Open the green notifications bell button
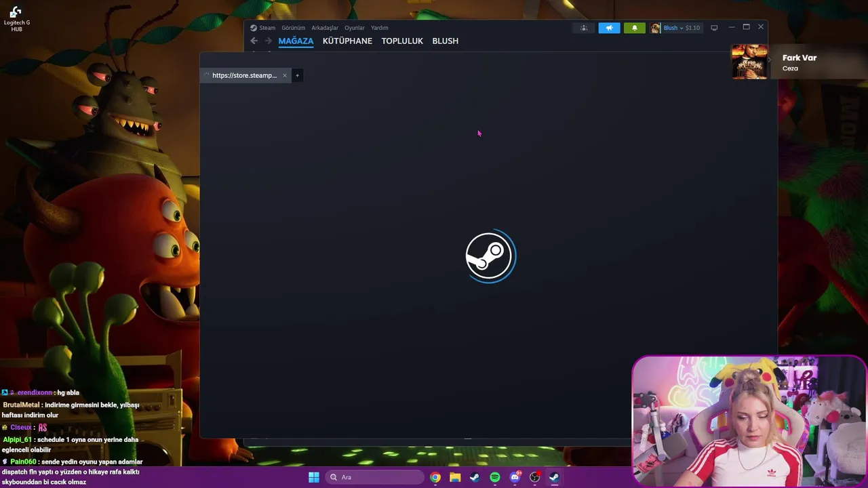868x488 pixels. pos(635,28)
